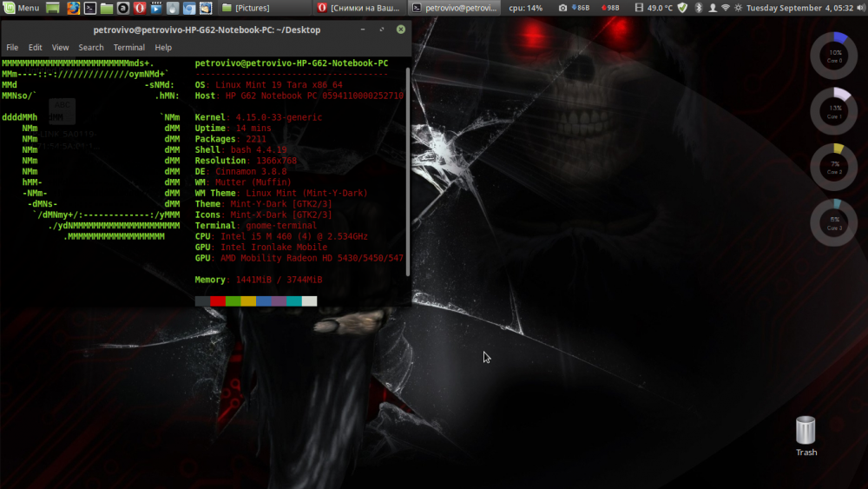Click the purple color block in terminal
This screenshot has width=868, height=489.
tap(279, 301)
